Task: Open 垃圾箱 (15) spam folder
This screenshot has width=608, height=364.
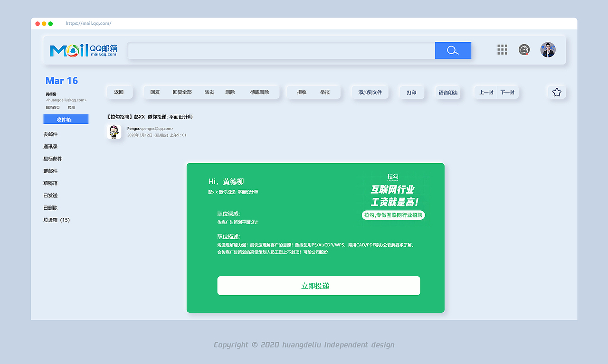Action: click(57, 220)
